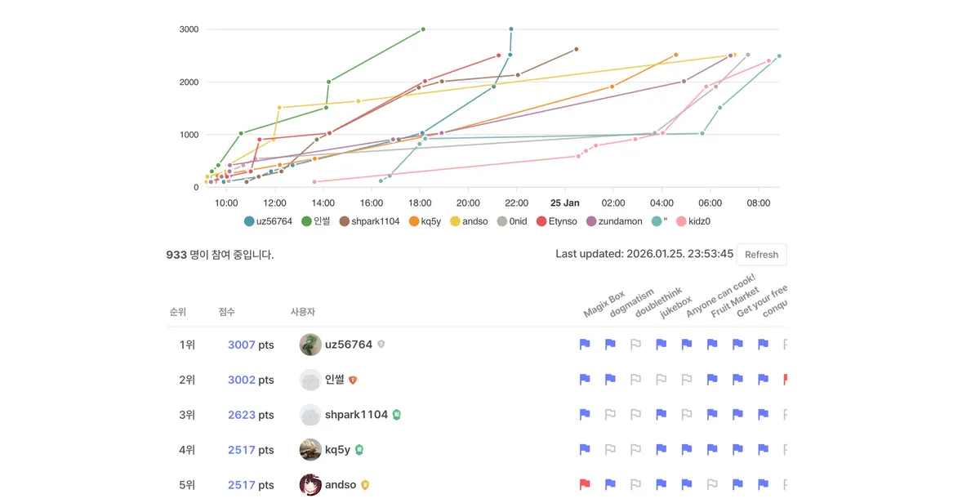Click the 3007 pts score for rank 1
Screen dimensions: 980x503
pos(242,345)
